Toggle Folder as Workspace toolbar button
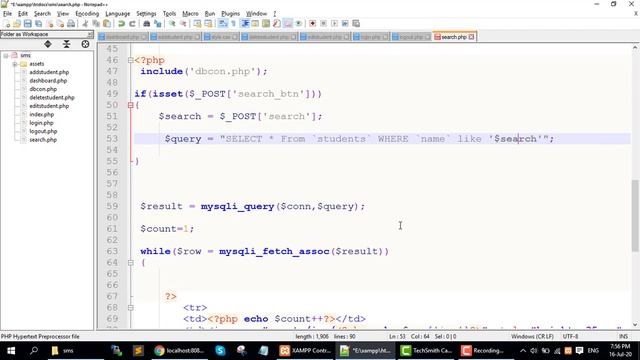The height and width of the screenshot is (360, 640). point(288,24)
